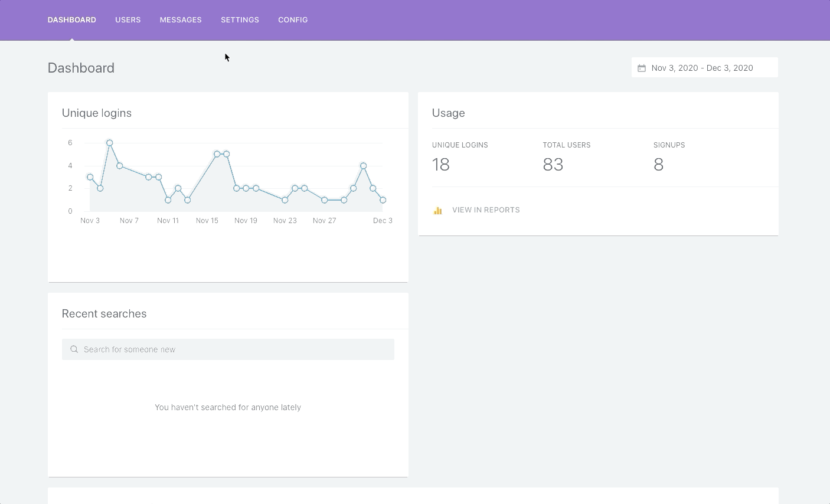Select the Config tab

tap(293, 20)
